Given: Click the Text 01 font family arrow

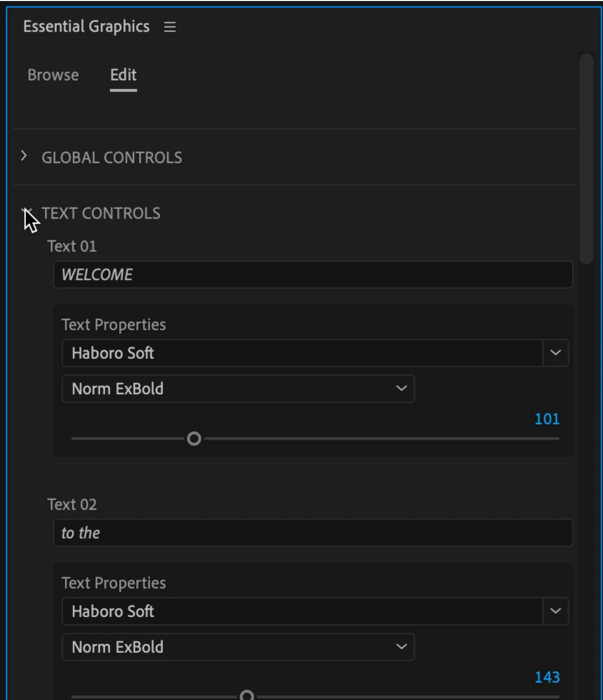Looking at the screenshot, I should pyautogui.click(x=556, y=353).
